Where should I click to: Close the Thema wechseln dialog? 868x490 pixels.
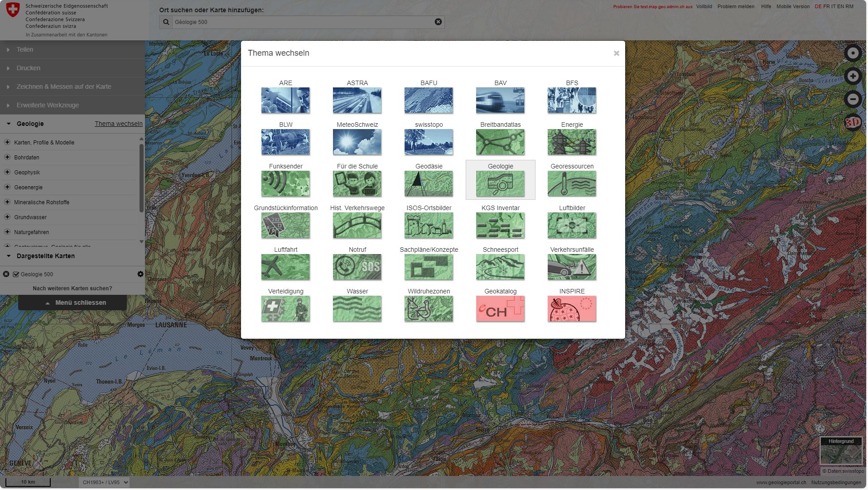coord(616,53)
